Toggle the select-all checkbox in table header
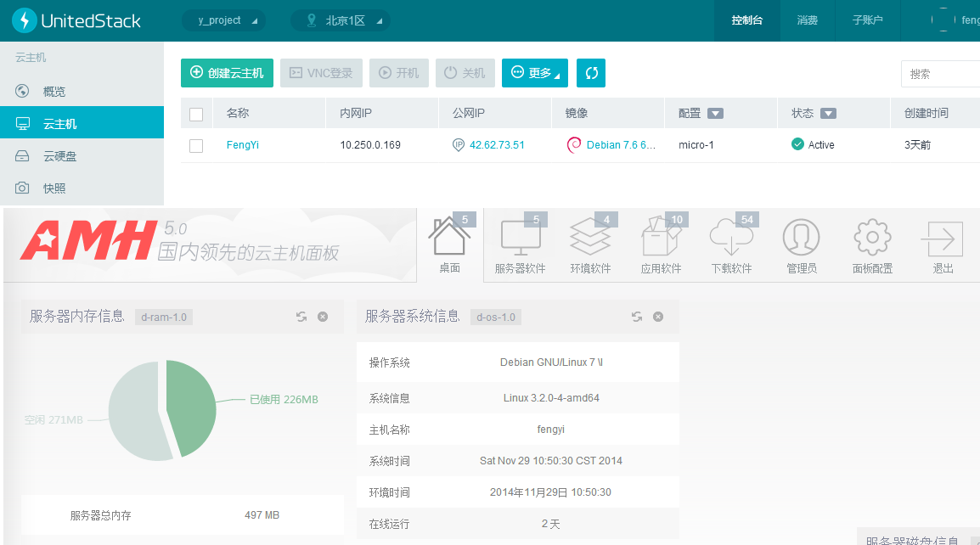 point(196,114)
